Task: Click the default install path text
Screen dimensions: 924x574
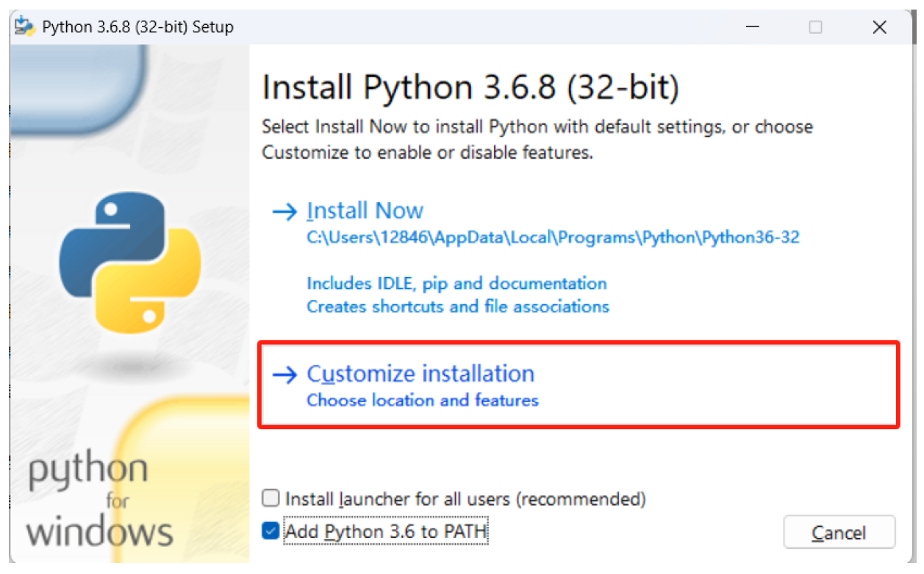Action: point(553,237)
